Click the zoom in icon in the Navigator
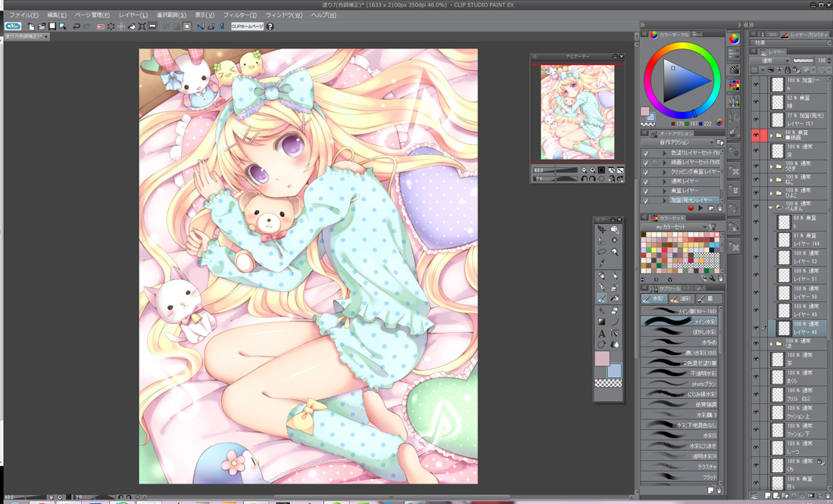This screenshot has height=504, width=833. tap(593, 170)
